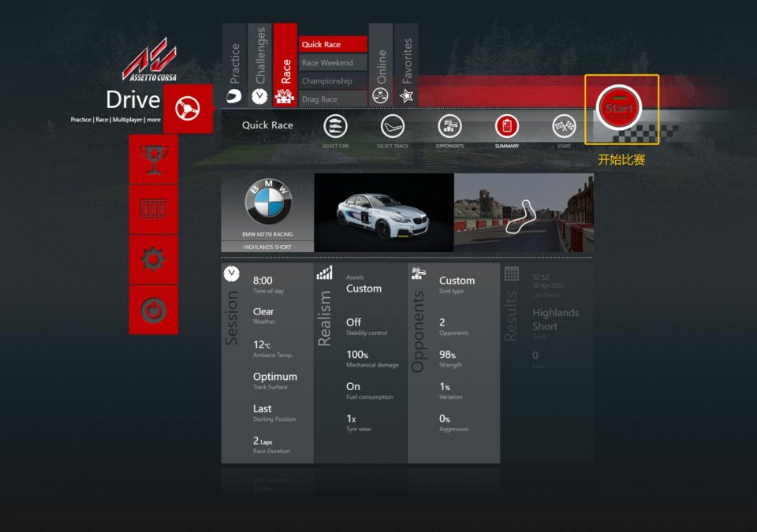Choose Drag Race menu entry

click(333, 99)
